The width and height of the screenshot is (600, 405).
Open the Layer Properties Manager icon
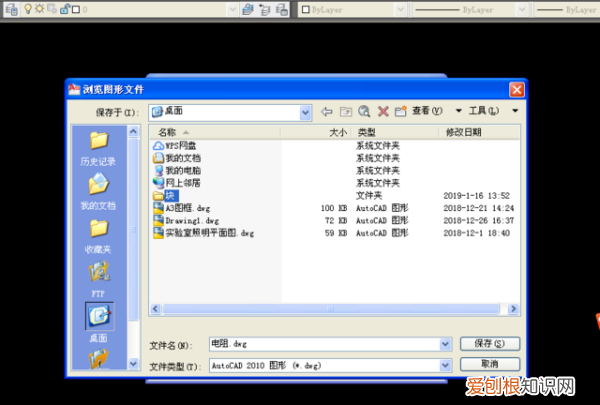coord(12,9)
